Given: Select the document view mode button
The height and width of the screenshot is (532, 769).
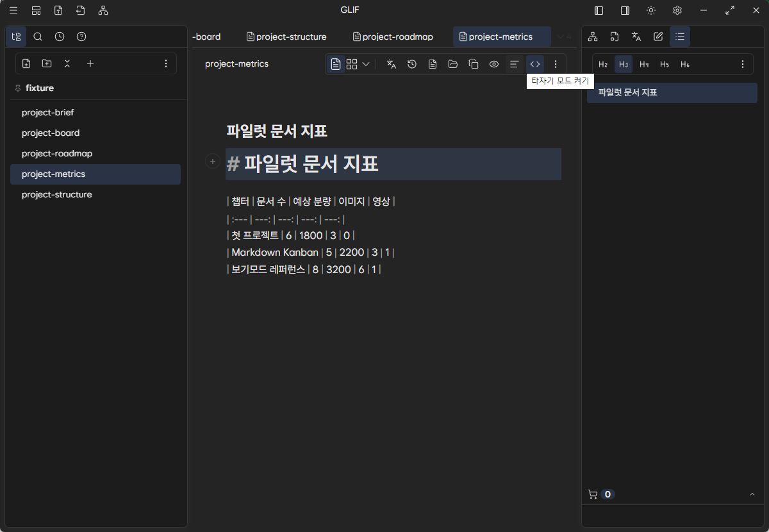Looking at the screenshot, I should click(336, 63).
